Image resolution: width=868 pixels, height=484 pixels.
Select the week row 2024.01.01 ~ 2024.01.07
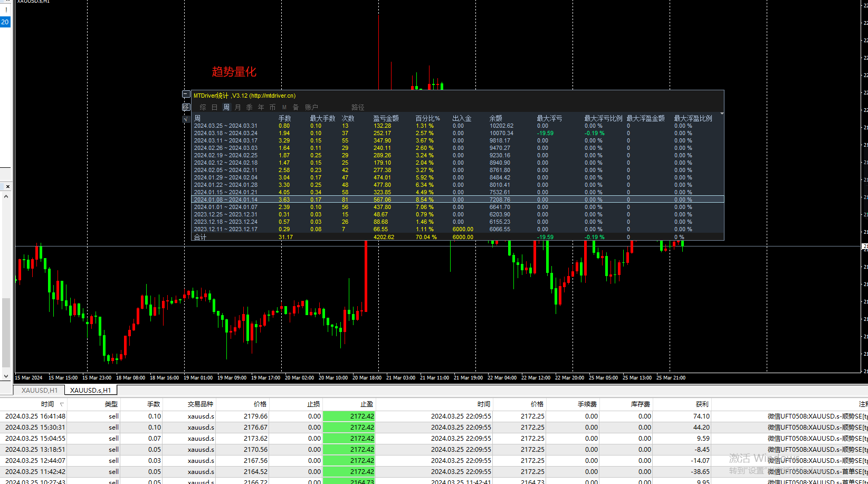[x=457, y=207]
